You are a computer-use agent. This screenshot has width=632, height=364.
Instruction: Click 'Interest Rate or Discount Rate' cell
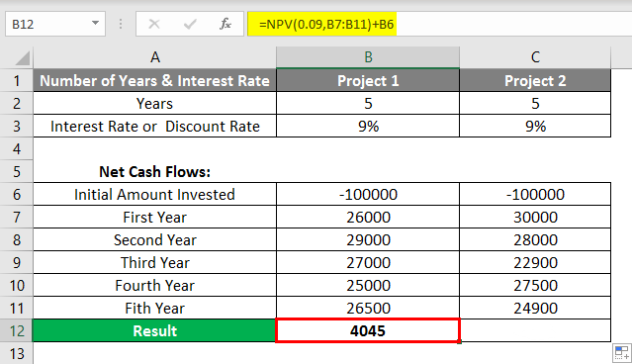(x=154, y=127)
